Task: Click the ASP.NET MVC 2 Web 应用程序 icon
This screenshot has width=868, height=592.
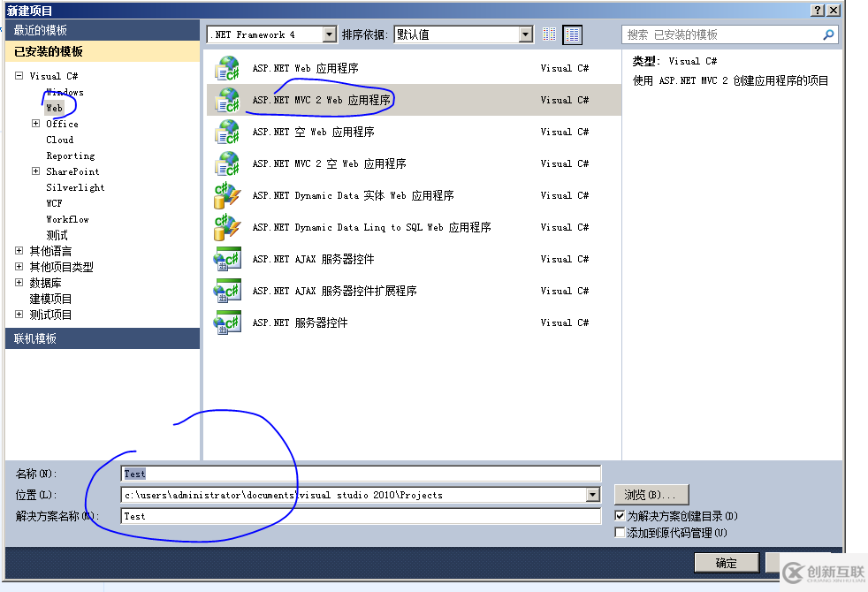Action: pyautogui.click(x=227, y=100)
